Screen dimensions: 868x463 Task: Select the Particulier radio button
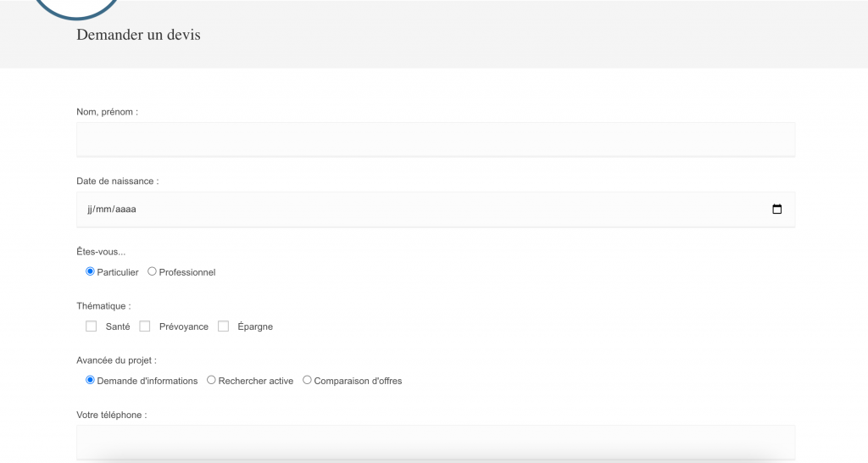tap(90, 271)
